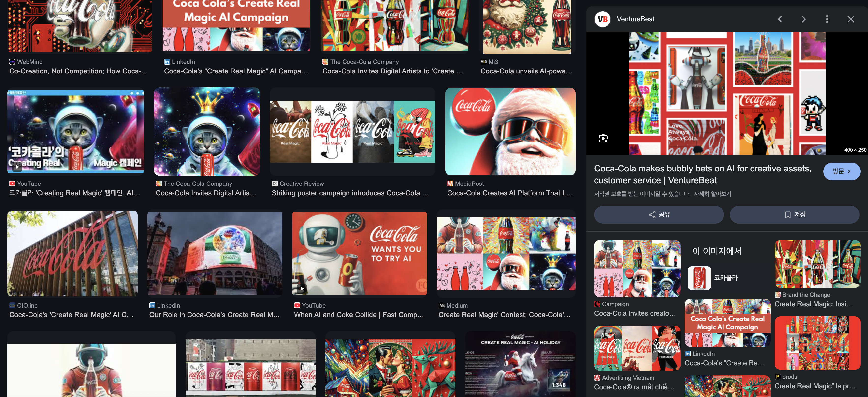Click the Medium source favicon
The image size is (868, 397).
[x=441, y=305]
